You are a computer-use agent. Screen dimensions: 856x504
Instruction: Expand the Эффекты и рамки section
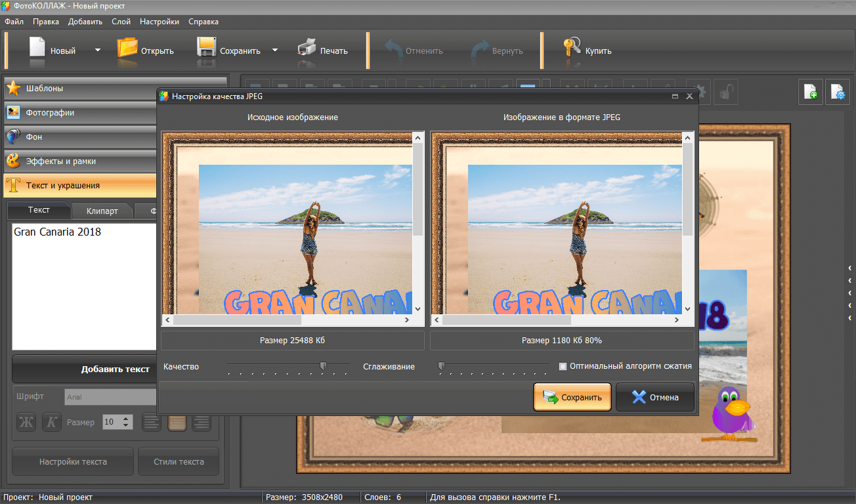[80, 161]
